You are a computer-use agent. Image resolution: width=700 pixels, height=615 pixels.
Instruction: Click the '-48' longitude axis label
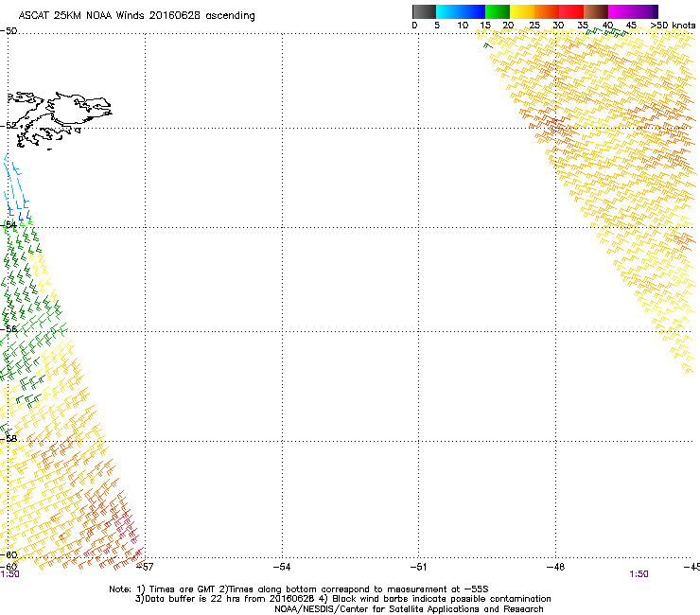tap(555, 567)
